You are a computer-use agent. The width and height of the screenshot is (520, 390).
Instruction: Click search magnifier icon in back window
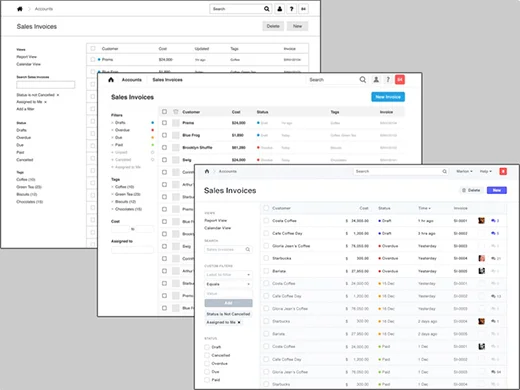[x=267, y=9]
